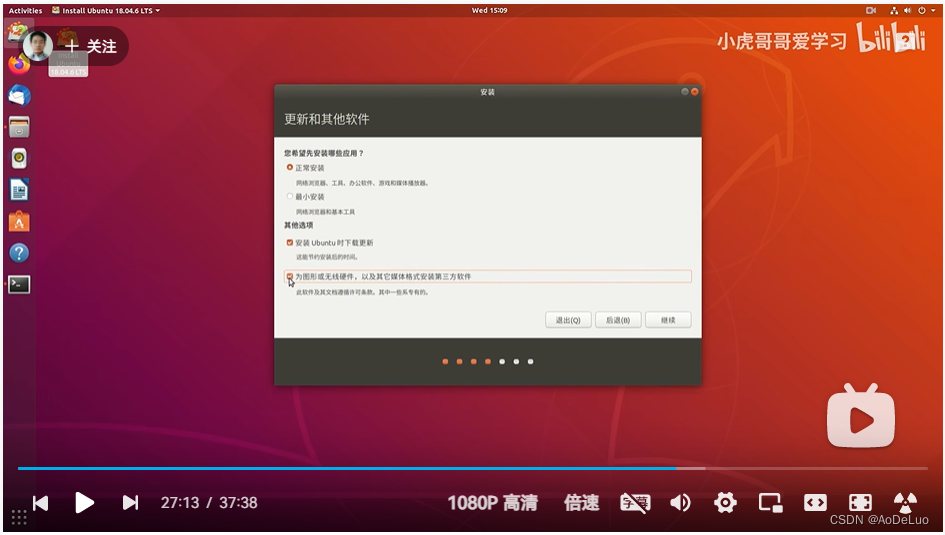Open the Terminal dock icon
945x535 pixels.
pos(19,284)
